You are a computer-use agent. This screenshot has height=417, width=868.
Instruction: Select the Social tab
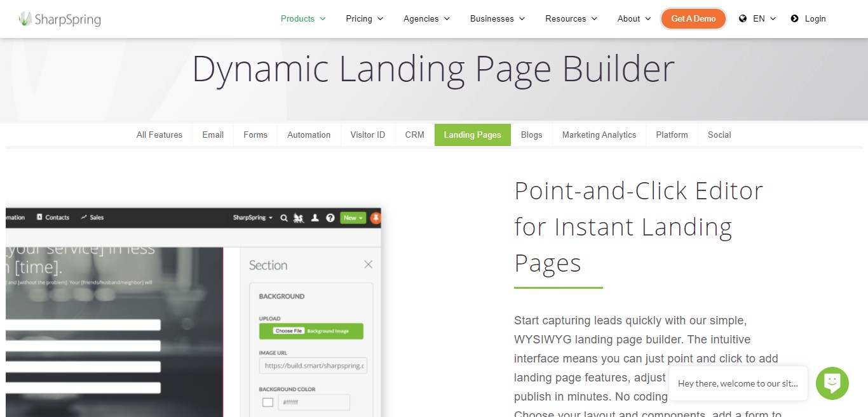(719, 135)
